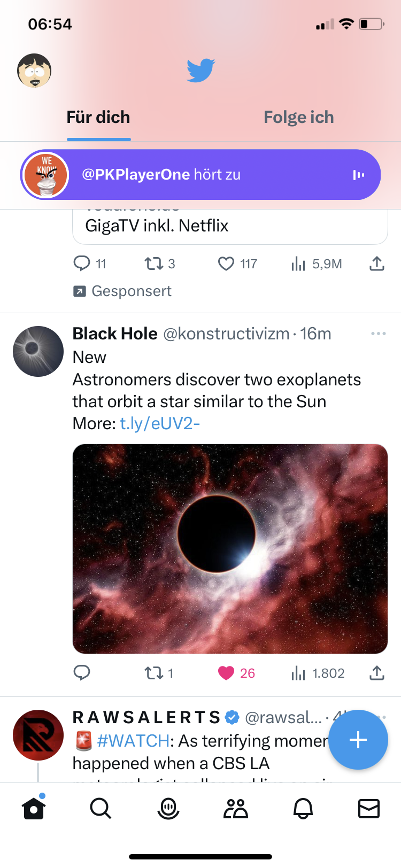Open Spaces microphone icon in bottom bar
Viewport: 401px width, 868px height.
click(168, 809)
